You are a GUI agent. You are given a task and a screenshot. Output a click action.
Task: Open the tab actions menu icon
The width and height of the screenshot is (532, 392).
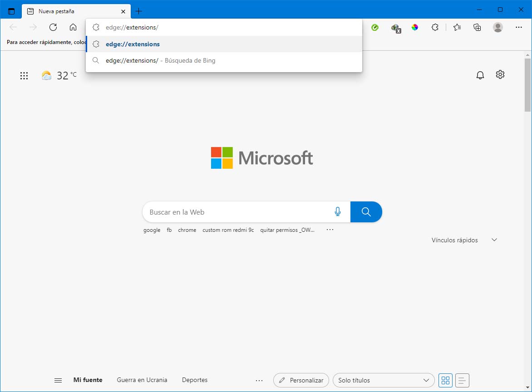[11, 11]
